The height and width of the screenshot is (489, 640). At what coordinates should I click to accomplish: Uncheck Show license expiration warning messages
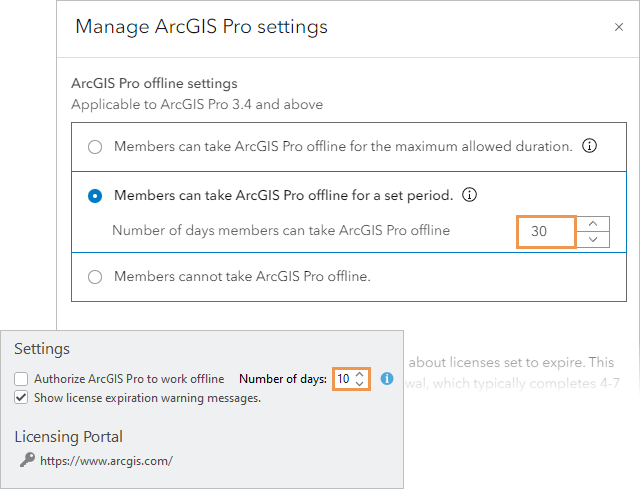(x=21, y=398)
